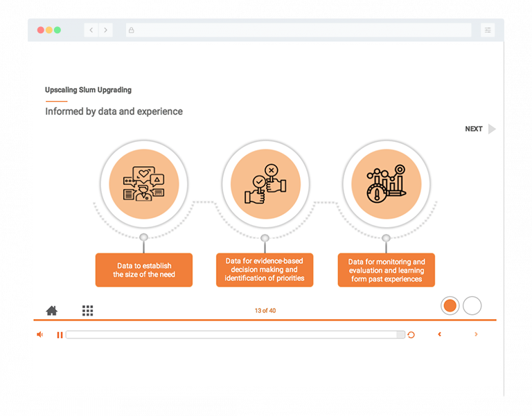Click 'Data for evidence-based decision making' box

265,270
